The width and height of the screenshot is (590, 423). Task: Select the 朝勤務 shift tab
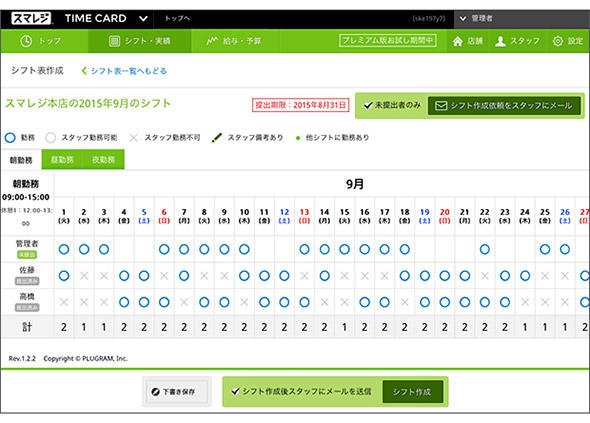point(21,160)
